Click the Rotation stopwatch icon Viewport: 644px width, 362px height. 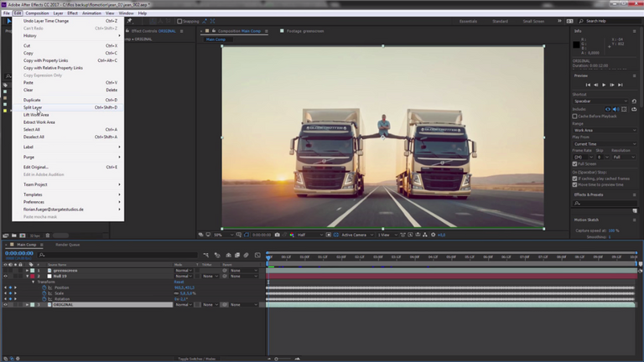coord(44,299)
